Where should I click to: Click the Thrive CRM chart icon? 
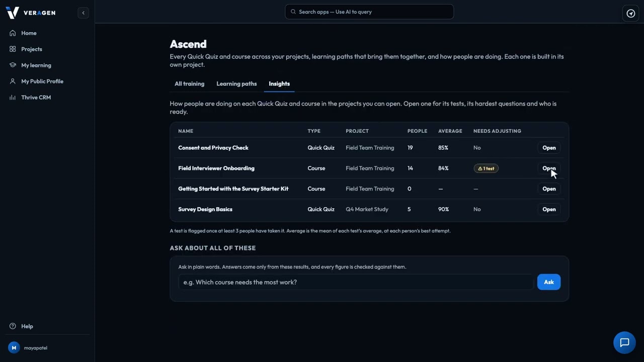click(13, 98)
